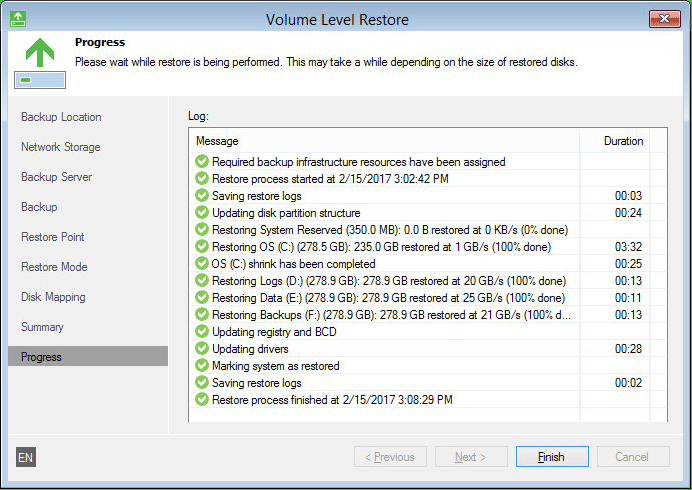Click the check icon on the 00:03 Saving restore logs row

tap(202, 196)
